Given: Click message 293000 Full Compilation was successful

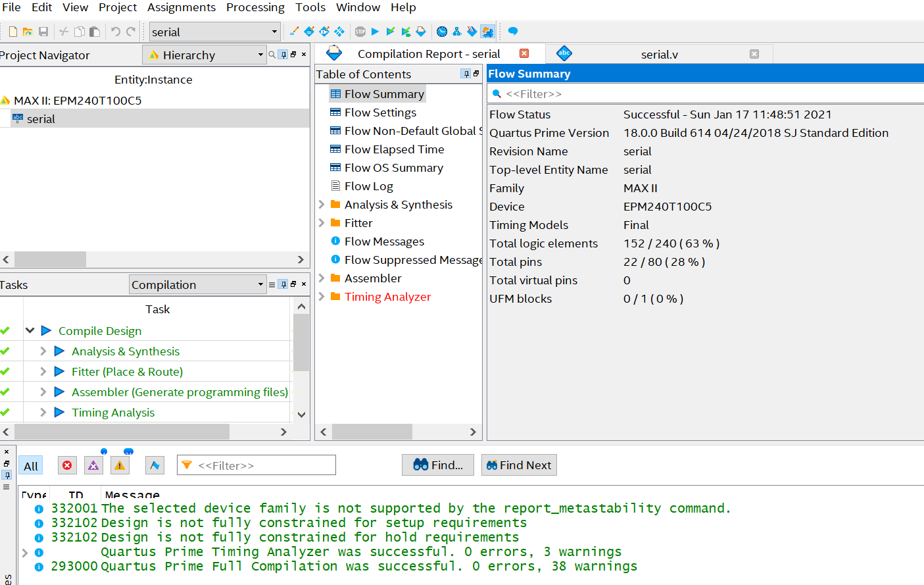Looking at the screenshot, I should pos(368,566).
